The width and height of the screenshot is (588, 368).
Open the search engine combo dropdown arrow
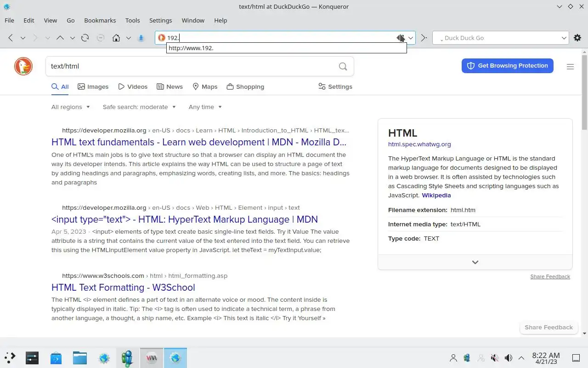[564, 38]
